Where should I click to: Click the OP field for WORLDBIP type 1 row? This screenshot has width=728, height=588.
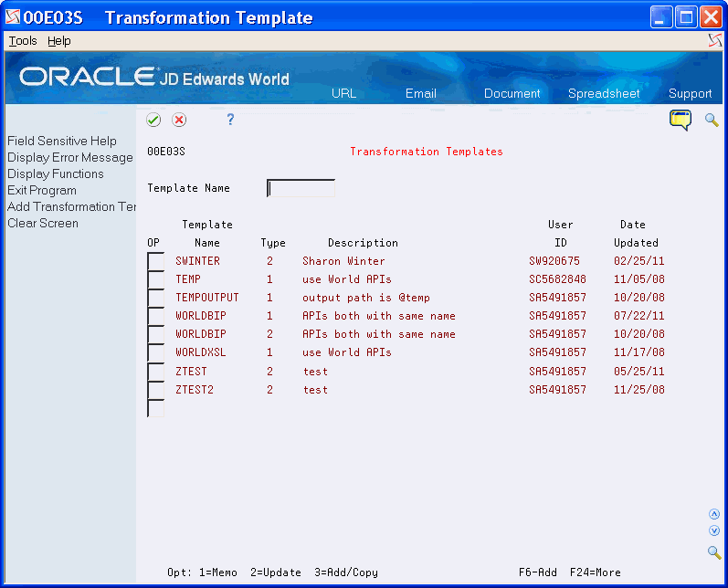[x=155, y=316]
